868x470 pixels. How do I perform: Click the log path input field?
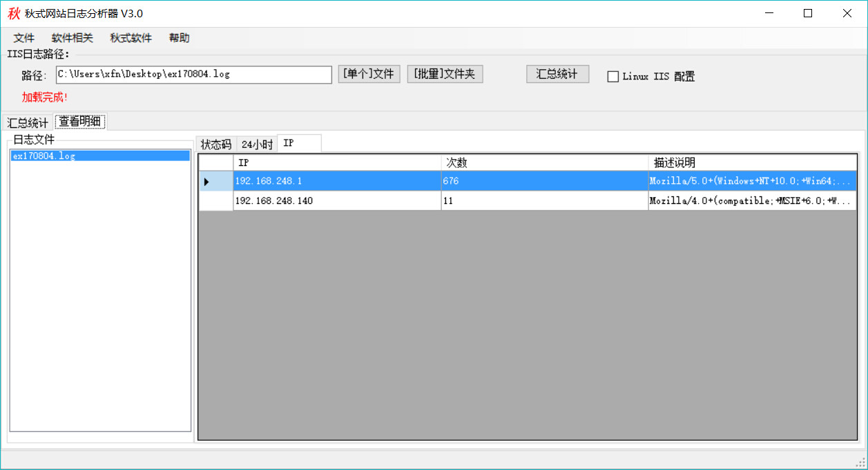click(x=194, y=75)
